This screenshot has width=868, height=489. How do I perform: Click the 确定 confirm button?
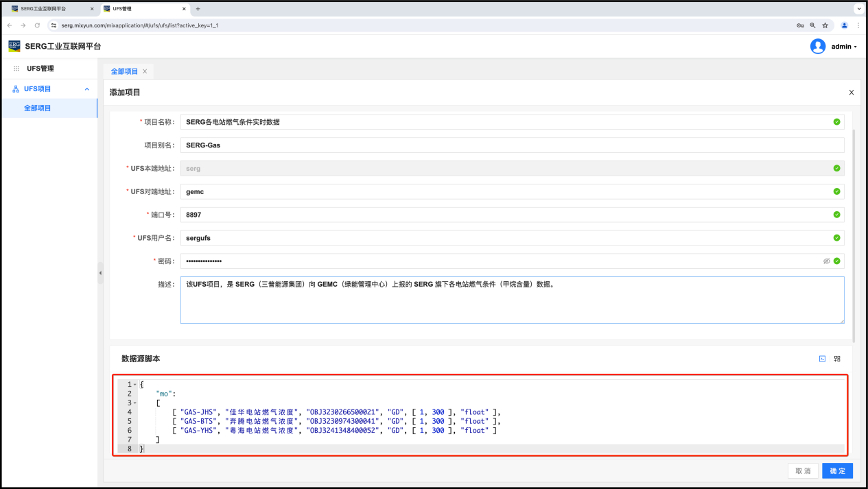coord(837,471)
